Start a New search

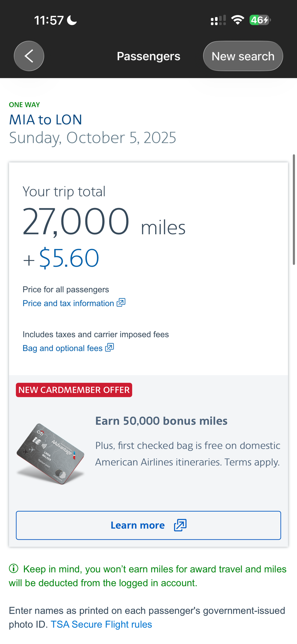point(243,56)
